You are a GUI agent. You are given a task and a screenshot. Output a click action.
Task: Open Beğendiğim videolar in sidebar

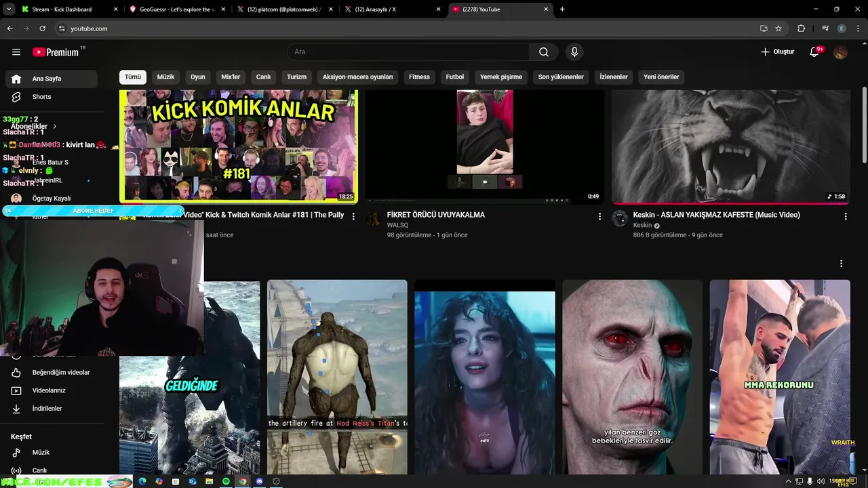pos(52,372)
